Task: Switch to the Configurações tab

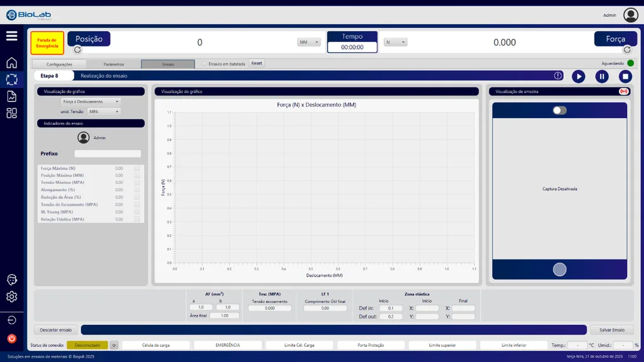Action: point(59,64)
